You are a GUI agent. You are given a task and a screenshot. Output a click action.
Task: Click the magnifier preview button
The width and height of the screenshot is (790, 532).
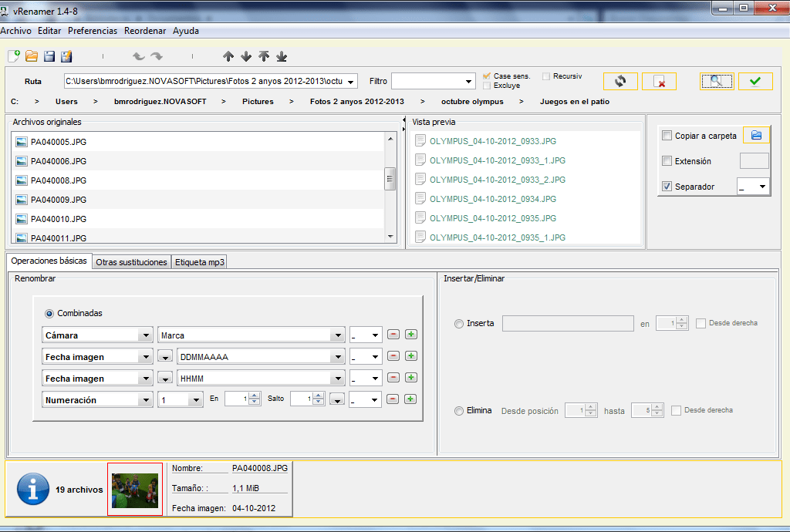coord(717,81)
